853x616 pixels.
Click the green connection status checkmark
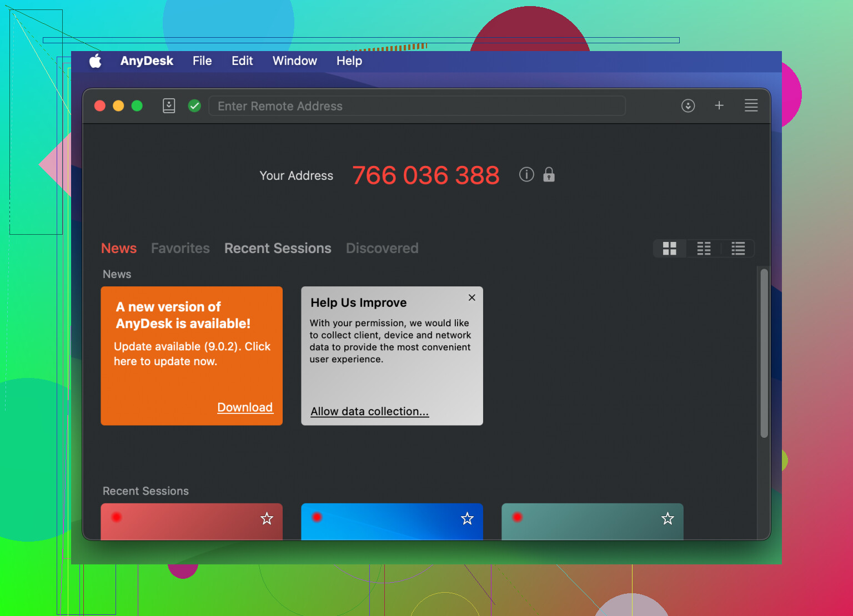click(x=194, y=105)
